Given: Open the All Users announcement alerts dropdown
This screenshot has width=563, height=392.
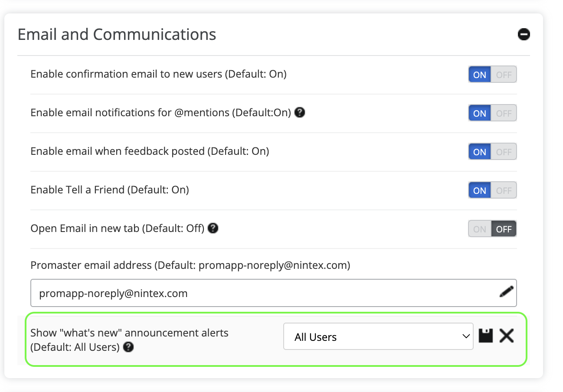Looking at the screenshot, I should click(378, 336).
